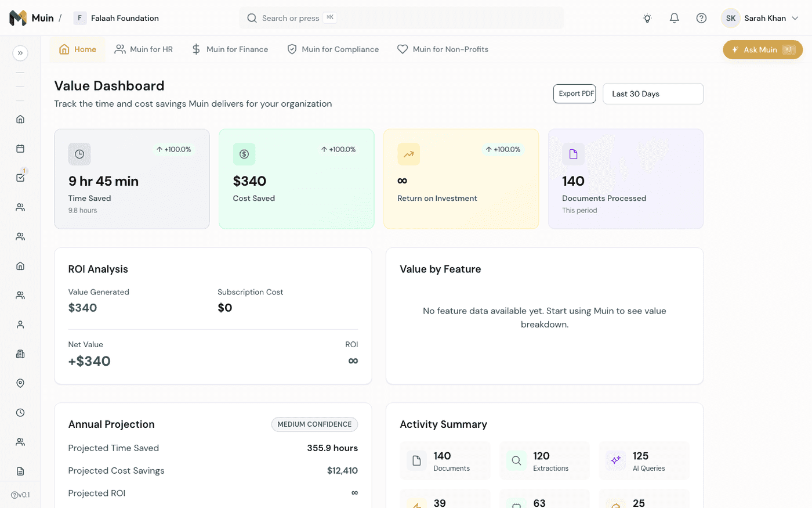Click the '120' Extractions count

[x=541, y=456]
